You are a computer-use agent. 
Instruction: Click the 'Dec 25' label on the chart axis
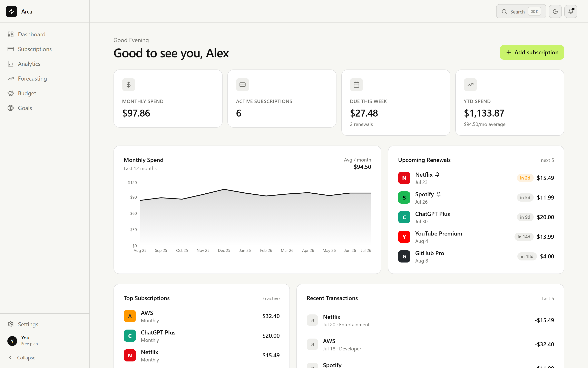coord(224,250)
